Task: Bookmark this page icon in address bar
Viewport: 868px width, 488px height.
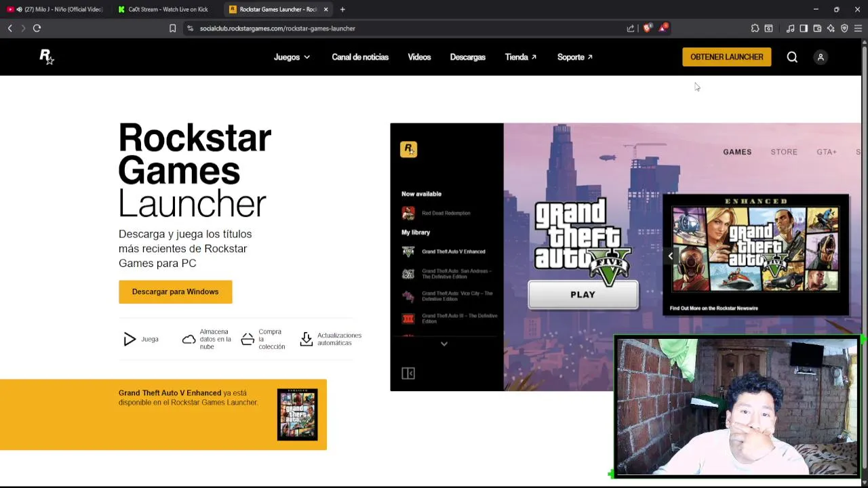Action: (x=172, y=28)
